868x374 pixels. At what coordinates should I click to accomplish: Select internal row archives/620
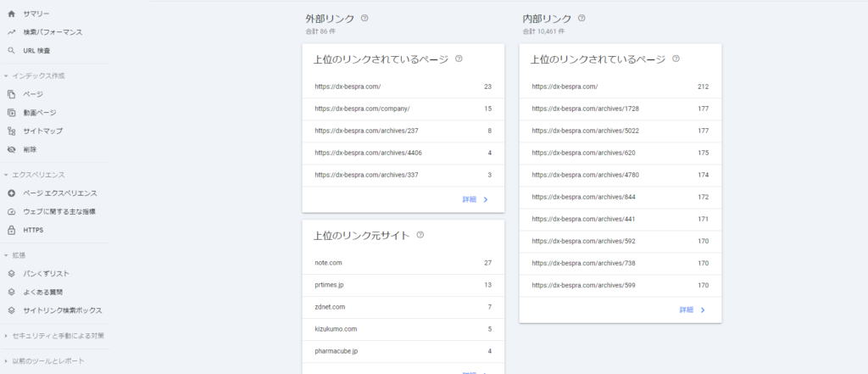(620, 154)
